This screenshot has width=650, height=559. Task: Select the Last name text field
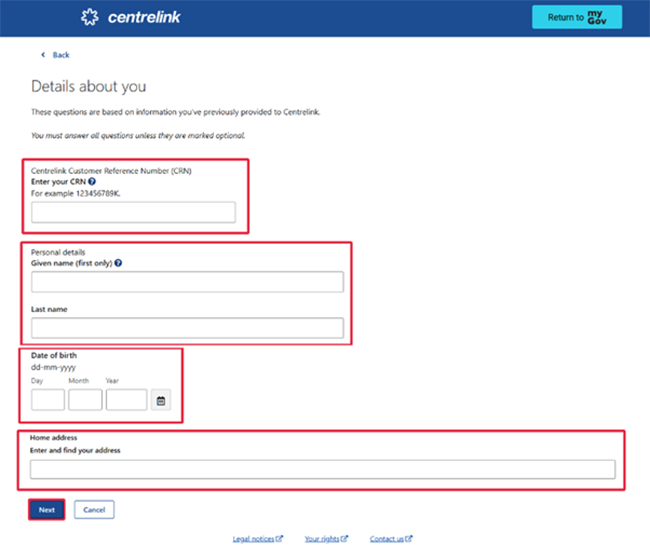pyautogui.click(x=187, y=328)
